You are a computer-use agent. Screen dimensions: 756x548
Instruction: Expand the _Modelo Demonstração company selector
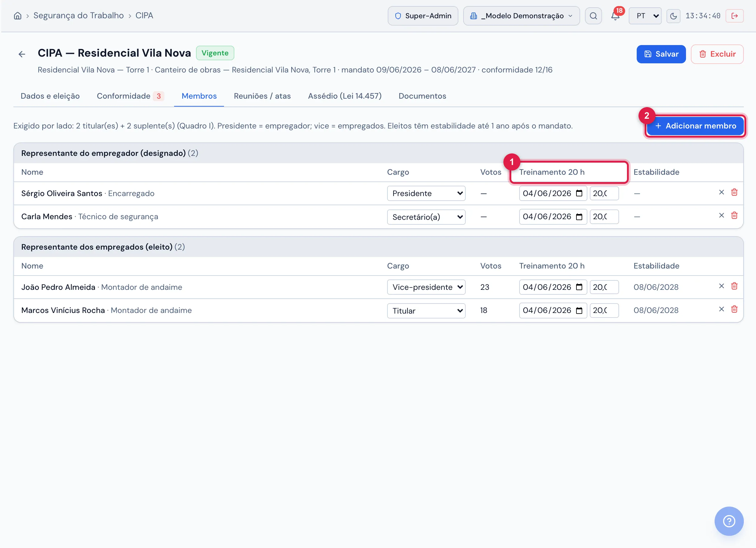521,16
